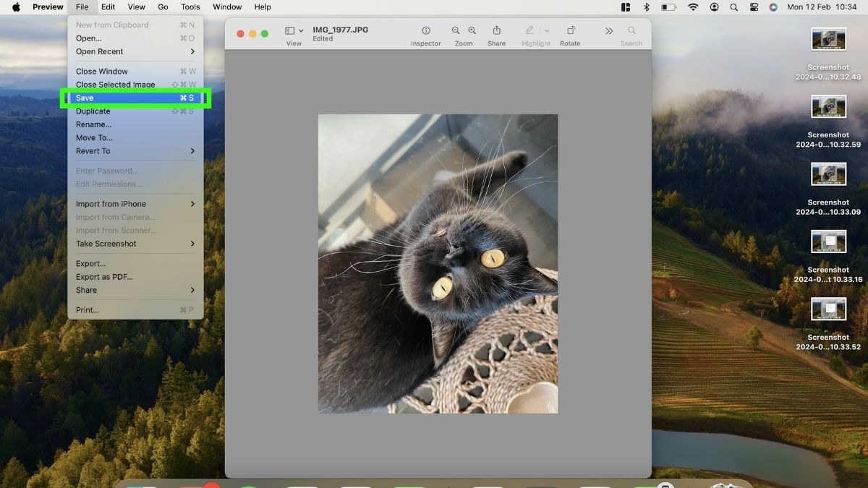Open the View sidebar dropdown
The height and width of the screenshot is (488, 868).
pos(294,31)
